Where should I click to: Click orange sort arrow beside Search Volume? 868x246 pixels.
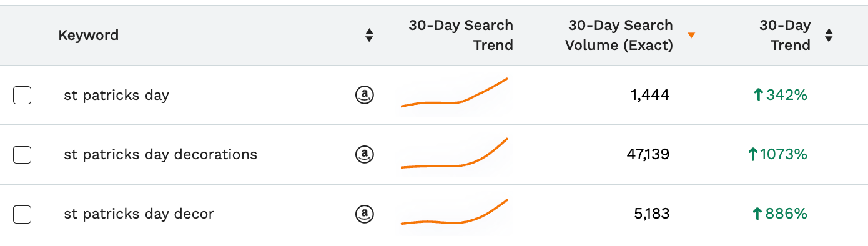(691, 36)
